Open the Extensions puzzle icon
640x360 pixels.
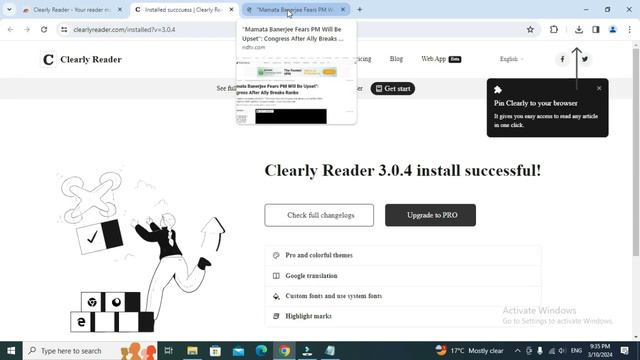point(554,29)
